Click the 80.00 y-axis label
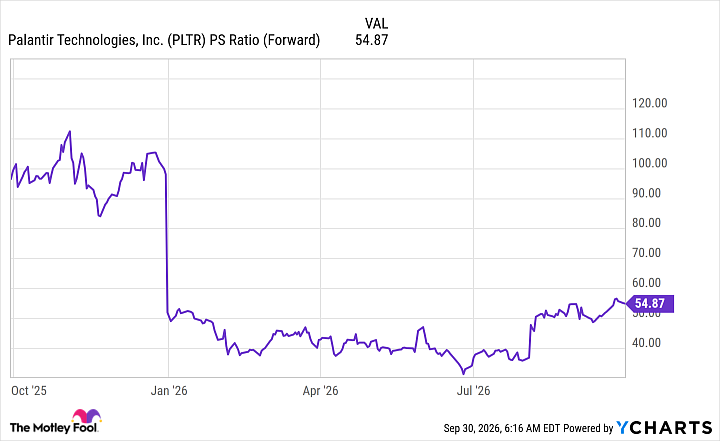This screenshot has width=720, height=441. pyautogui.click(x=646, y=223)
